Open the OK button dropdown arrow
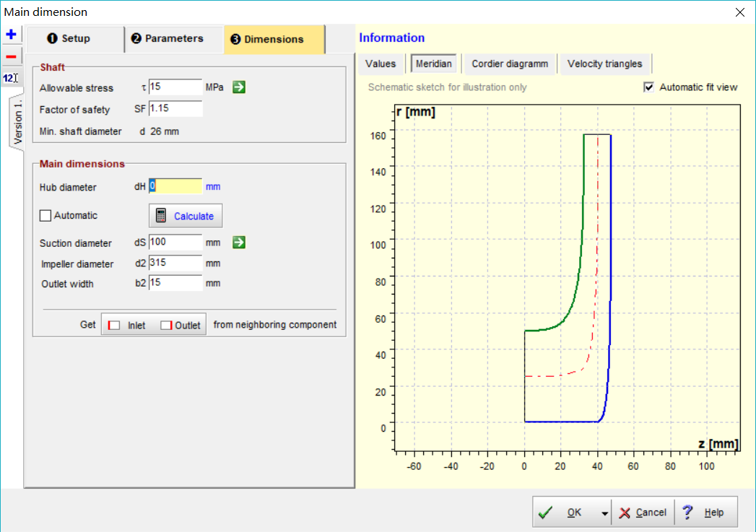The height and width of the screenshot is (532, 756). point(604,513)
